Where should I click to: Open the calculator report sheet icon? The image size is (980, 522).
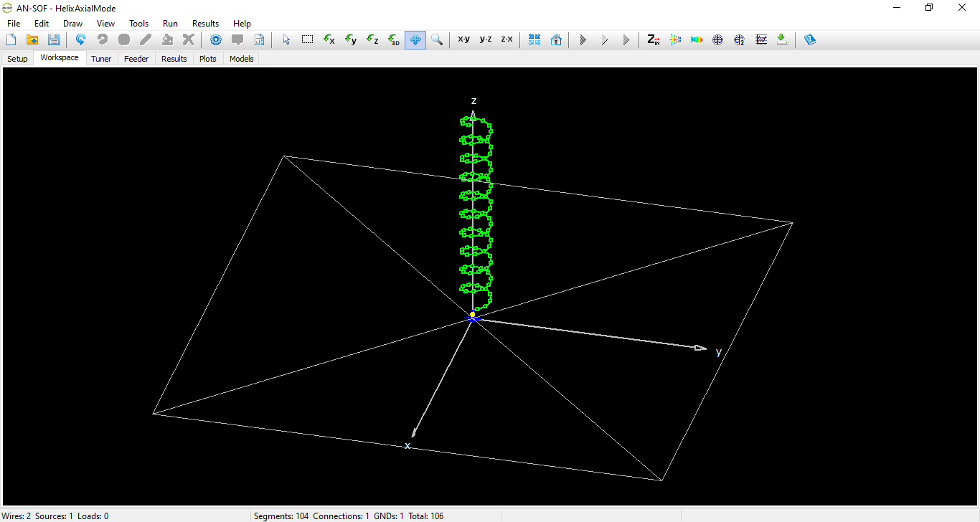259,39
